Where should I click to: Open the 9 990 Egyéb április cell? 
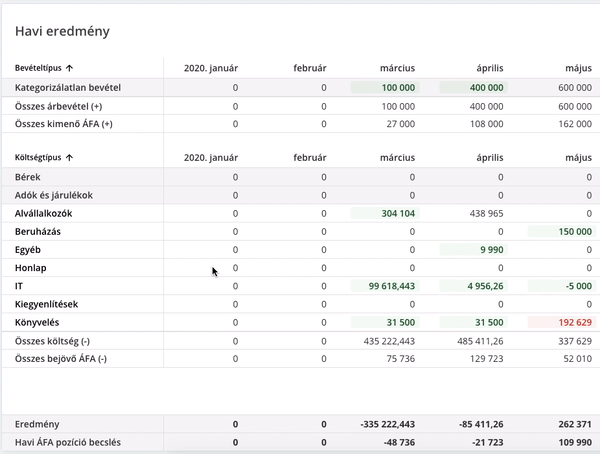(473, 250)
